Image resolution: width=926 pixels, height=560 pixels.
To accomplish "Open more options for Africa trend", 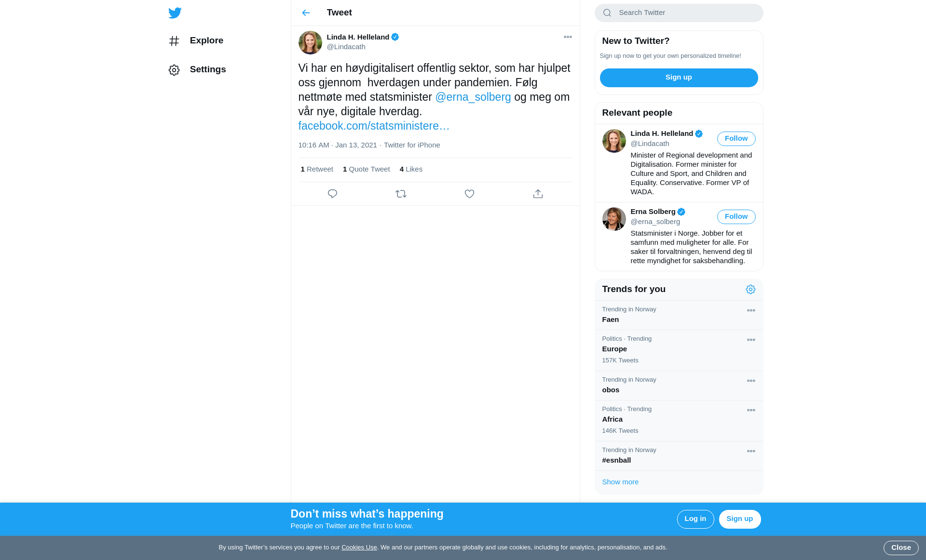I will tap(751, 410).
